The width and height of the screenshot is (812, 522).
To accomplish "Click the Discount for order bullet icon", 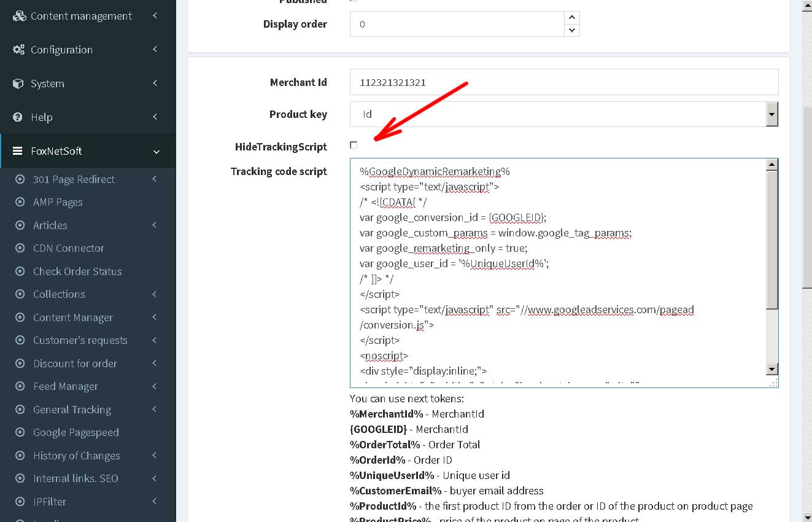I will (x=20, y=364).
